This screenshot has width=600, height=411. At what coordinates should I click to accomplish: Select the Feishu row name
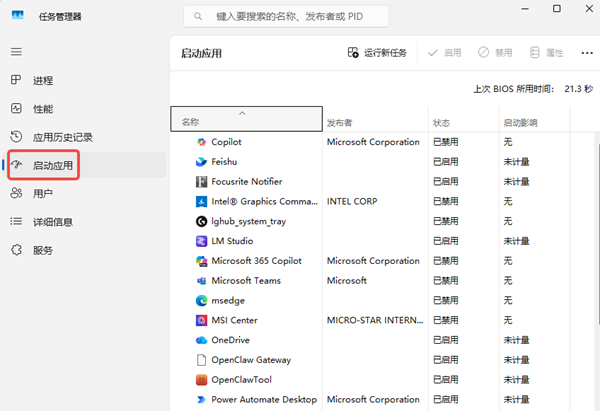(x=224, y=162)
